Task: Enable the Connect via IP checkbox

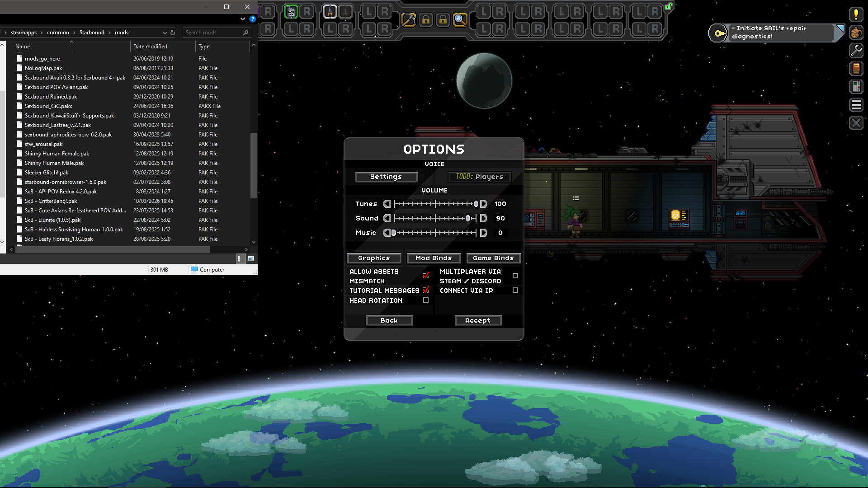Action: pyautogui.click(x=515, y=290)
